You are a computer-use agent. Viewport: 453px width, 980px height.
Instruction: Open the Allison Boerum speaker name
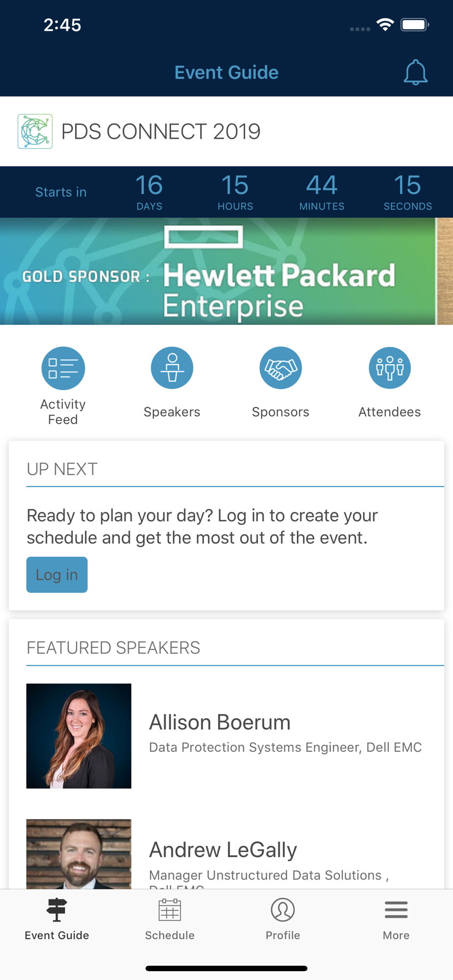coord(220,722)
